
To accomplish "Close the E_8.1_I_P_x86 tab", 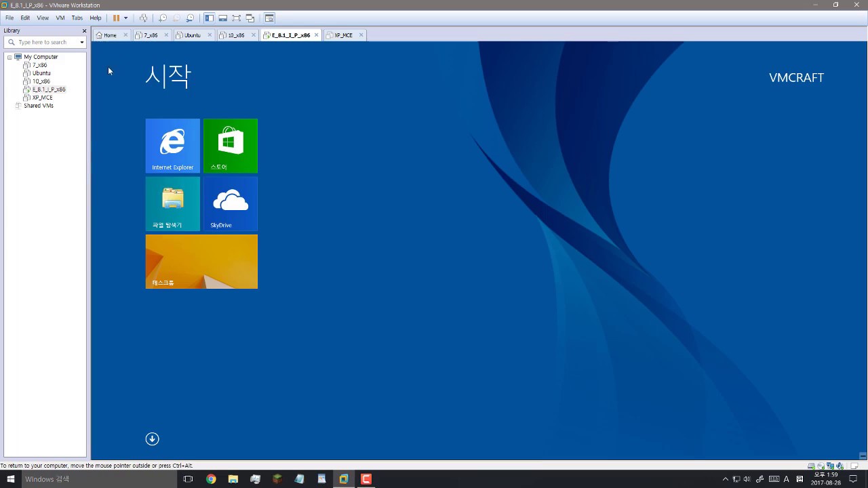I will pos(317,35).
